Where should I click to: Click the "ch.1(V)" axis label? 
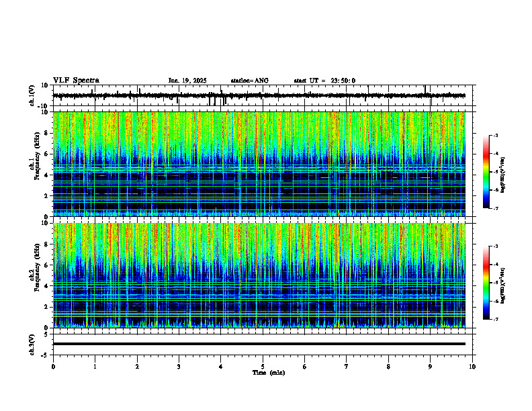[32, 95]
